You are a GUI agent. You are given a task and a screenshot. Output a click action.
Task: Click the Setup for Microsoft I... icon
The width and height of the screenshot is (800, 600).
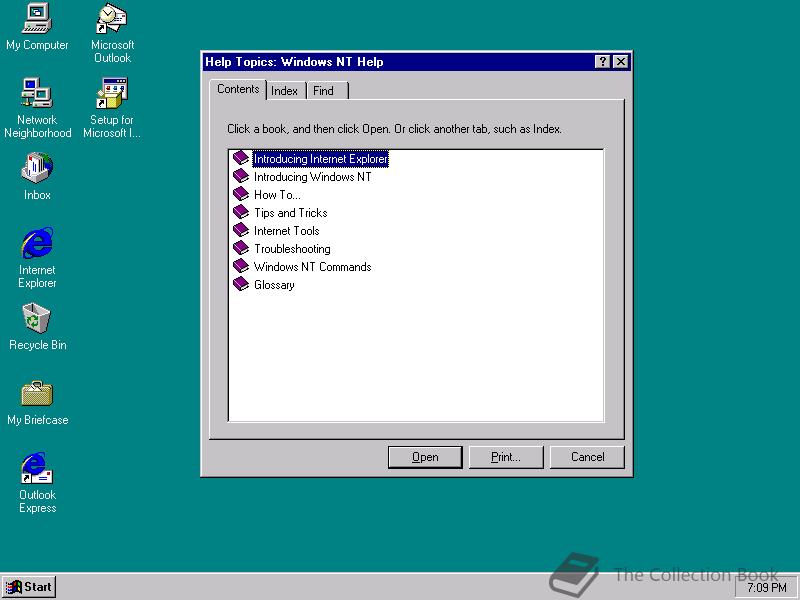(x=112, y=108)
